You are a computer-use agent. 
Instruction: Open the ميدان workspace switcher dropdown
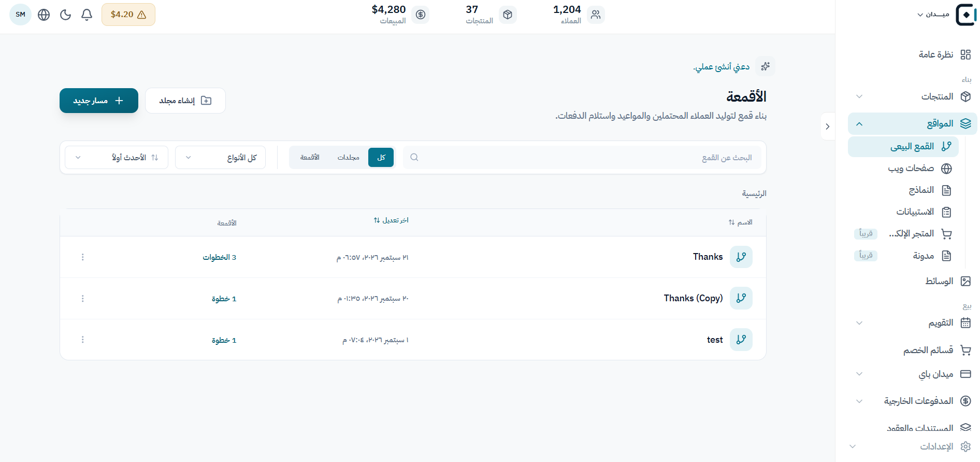point(933,15)
